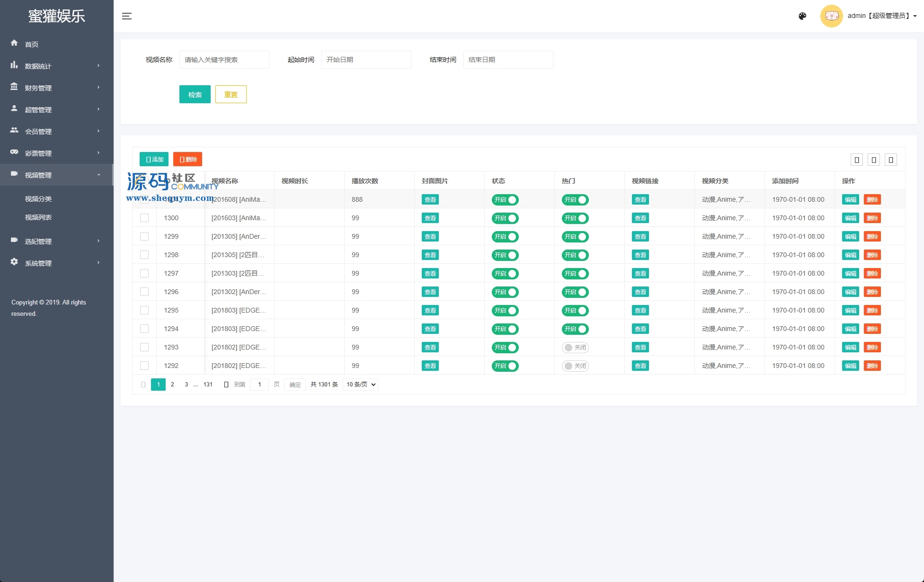Click 查看 cover image for row 1296
This screenshot has height=582, width=924.
[430, 292]
